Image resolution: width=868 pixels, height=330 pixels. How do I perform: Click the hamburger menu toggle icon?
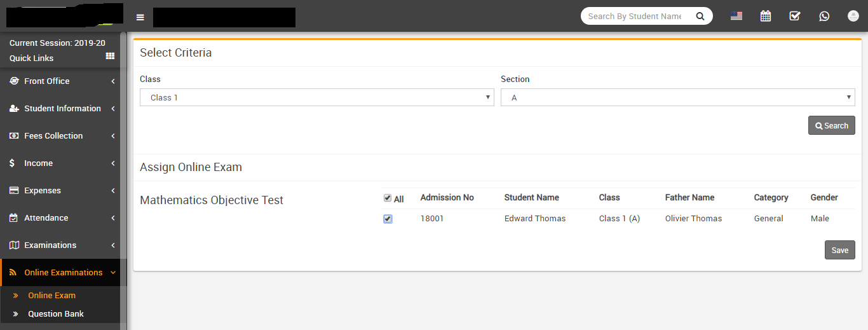coord(140,17)
